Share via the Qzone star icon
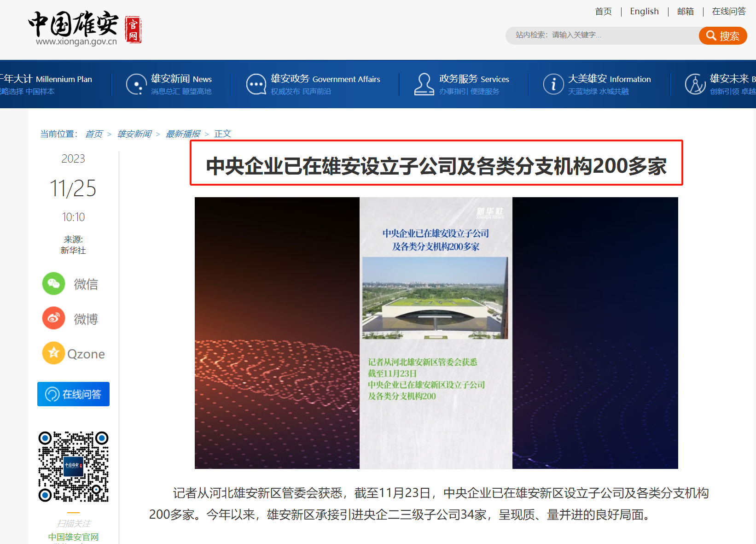Screen dimensions: 756x544 pos(54,353)
